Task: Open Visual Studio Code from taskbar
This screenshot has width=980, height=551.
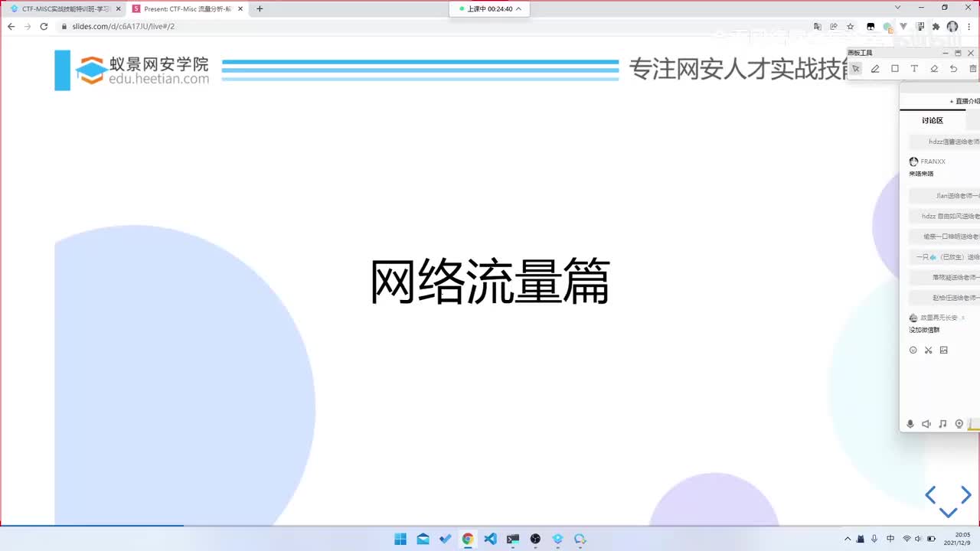Action: click(490, 539)
